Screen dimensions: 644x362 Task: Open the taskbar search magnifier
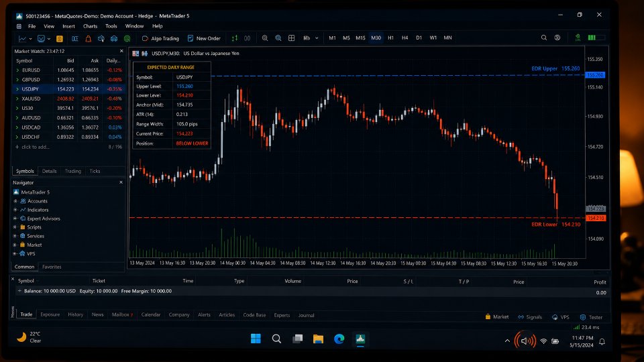click(276, 339)
